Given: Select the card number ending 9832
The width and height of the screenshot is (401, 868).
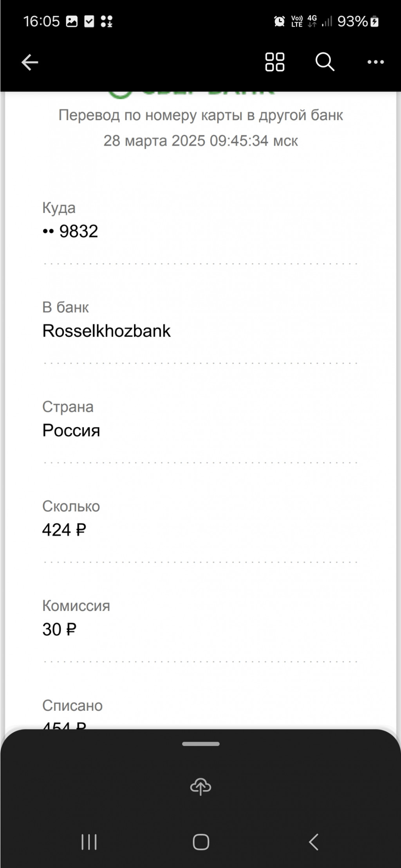Looking at the screenshot, I should (x=70, y=231).
